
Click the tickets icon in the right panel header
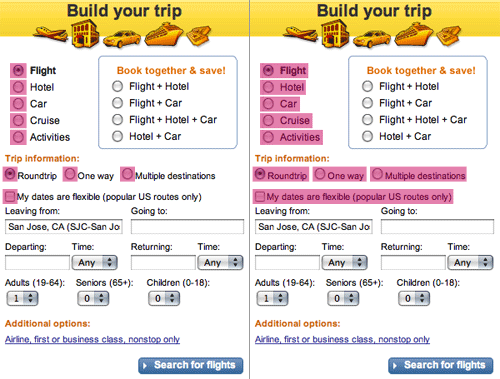pos(449,35)
